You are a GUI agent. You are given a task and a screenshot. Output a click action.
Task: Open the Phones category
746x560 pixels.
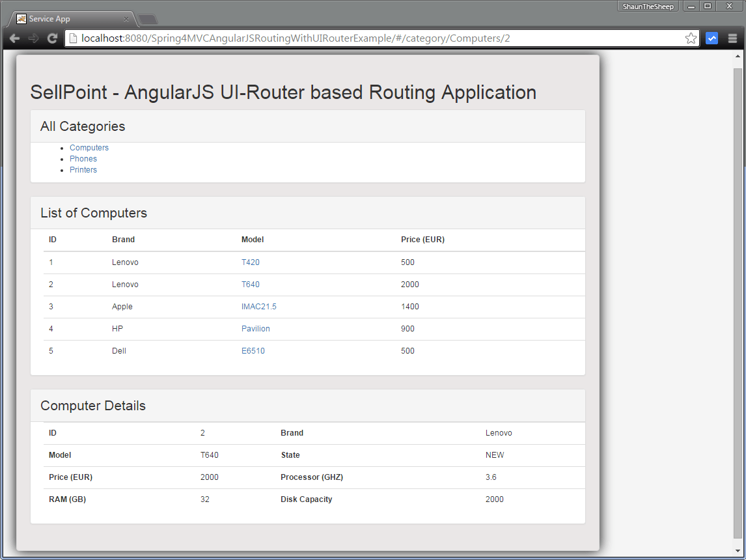pos(83,158)
